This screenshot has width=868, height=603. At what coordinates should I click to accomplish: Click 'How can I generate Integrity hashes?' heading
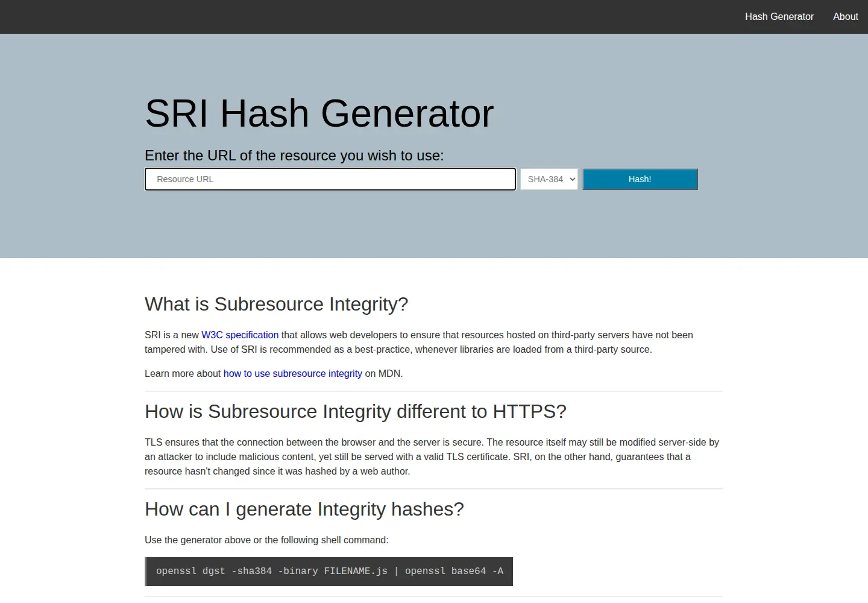coord(304,509)
